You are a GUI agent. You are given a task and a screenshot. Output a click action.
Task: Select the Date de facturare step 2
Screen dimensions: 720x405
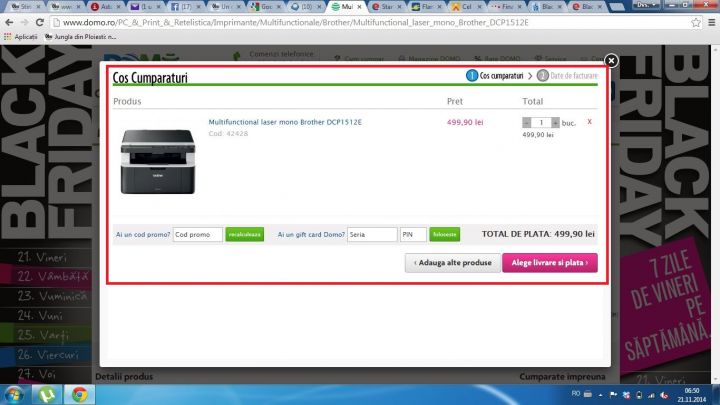(566, 75)
